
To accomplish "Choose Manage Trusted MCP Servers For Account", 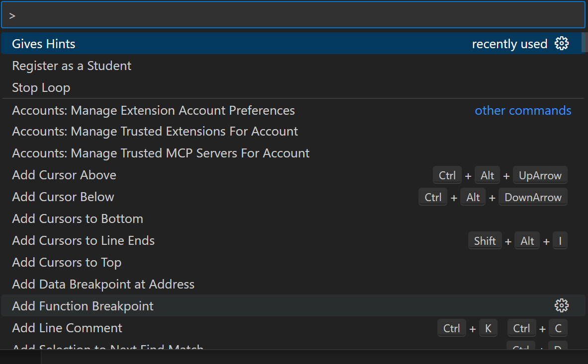I will tap(161, 153).
